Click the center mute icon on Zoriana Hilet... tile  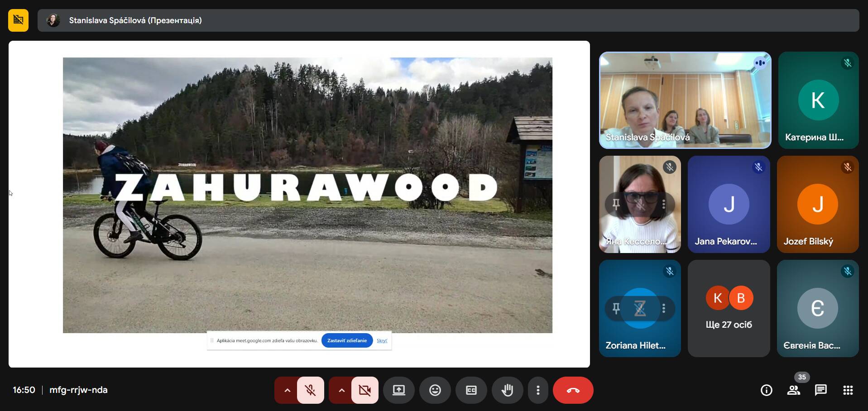click(640, 308)
